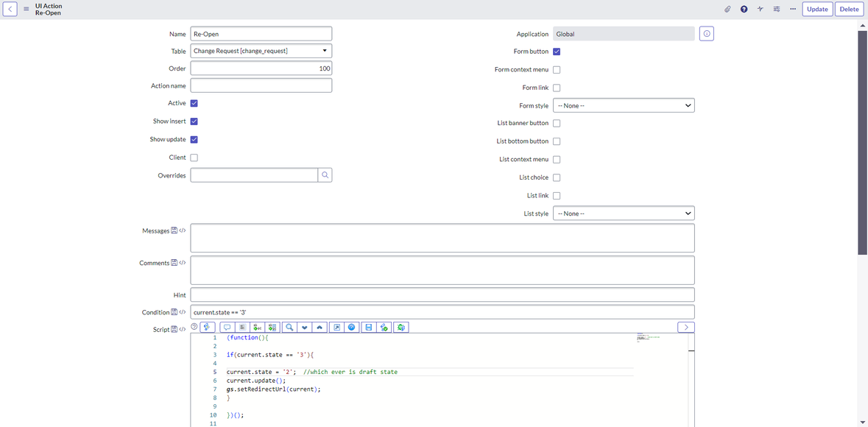Click the Overrides reference field
This screenshot has width=868, height=427.
click(x=254, y=175)
